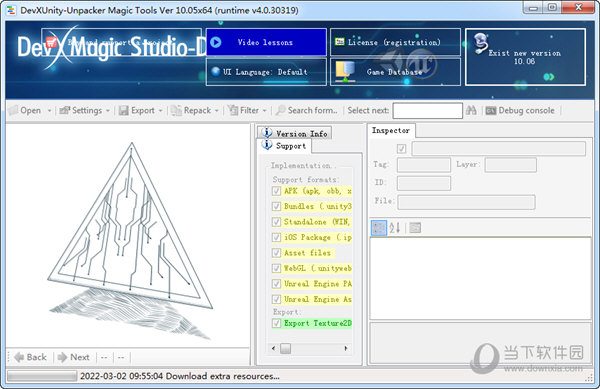Open License (registration) button
Image resolution: width=600 pixels, height=389 pixels.
click(x=395, y=42)
